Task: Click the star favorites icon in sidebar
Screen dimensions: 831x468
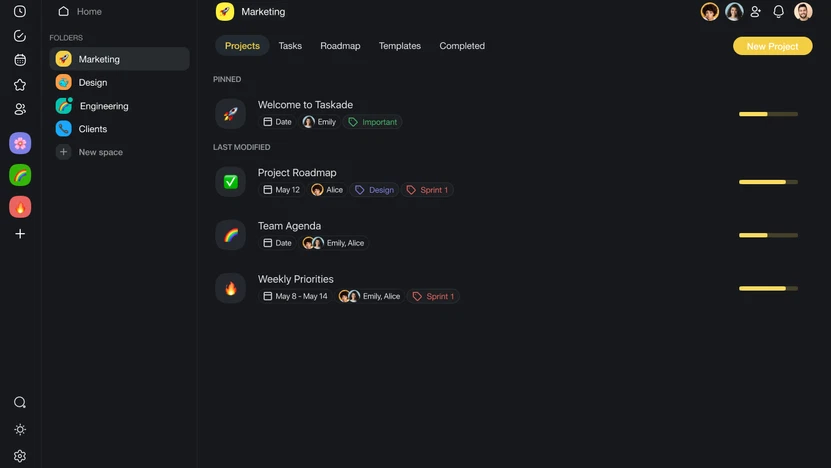Action: pos(20,85)
